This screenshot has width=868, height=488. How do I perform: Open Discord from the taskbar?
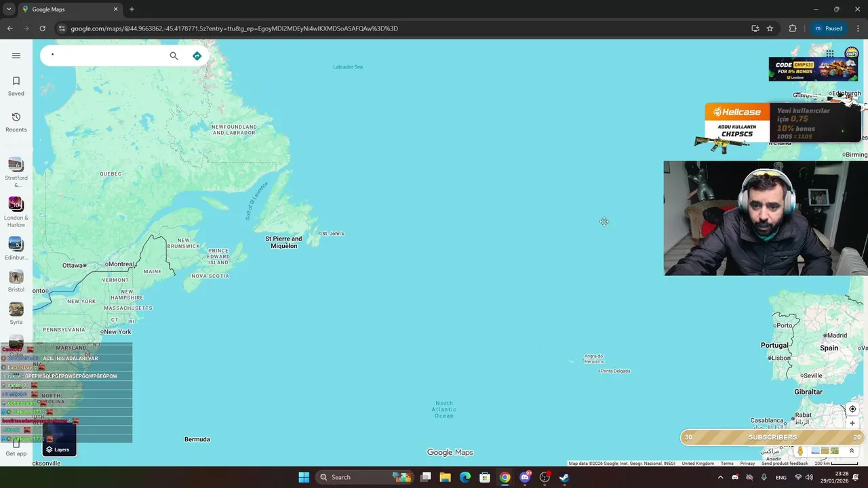[x=525, y=477]
